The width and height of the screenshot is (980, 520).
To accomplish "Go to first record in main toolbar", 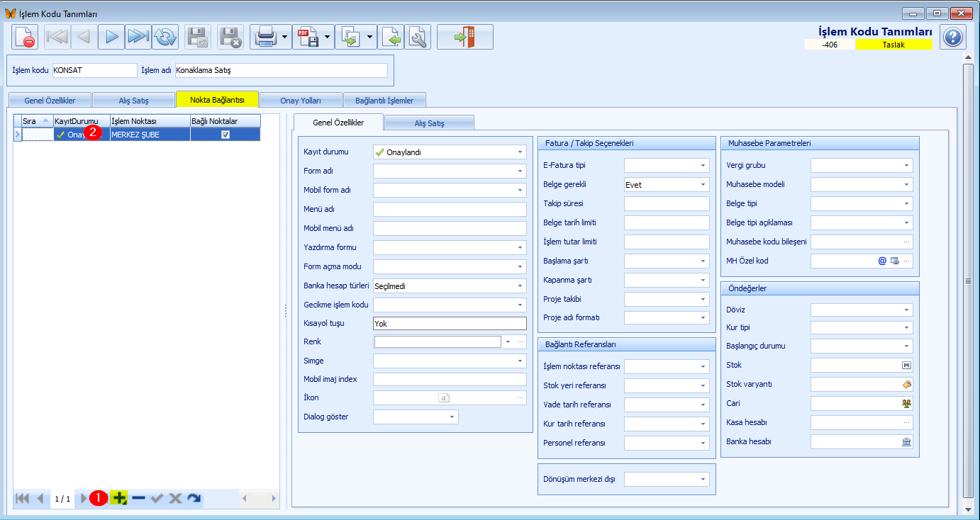I will click(57, 37).
